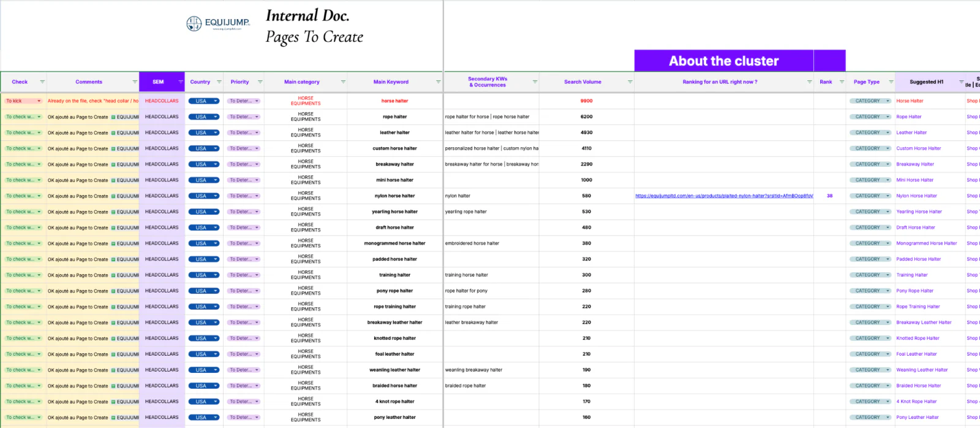
Task: Open the filter icon on Check column
Action: tap(42, 82)
